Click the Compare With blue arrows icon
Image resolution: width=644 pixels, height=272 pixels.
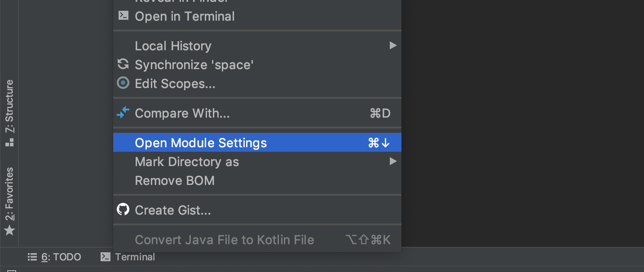(x=123, y=113)
